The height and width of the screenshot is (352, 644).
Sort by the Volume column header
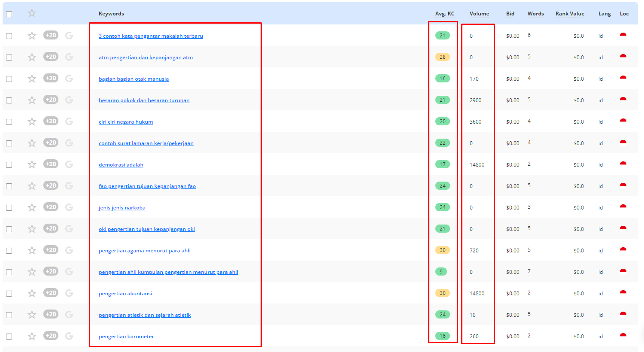click(x=479, y=14)
